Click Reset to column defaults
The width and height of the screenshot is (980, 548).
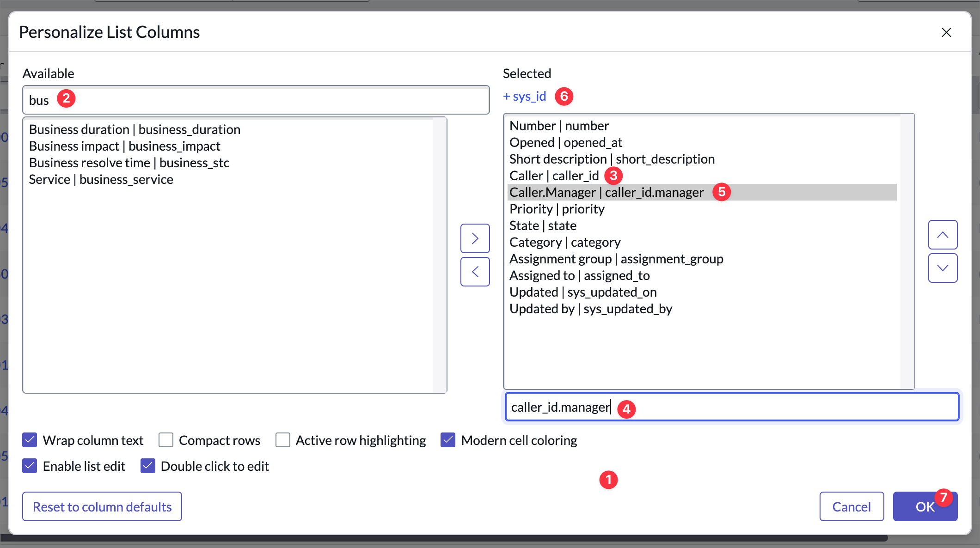point(102,506)
